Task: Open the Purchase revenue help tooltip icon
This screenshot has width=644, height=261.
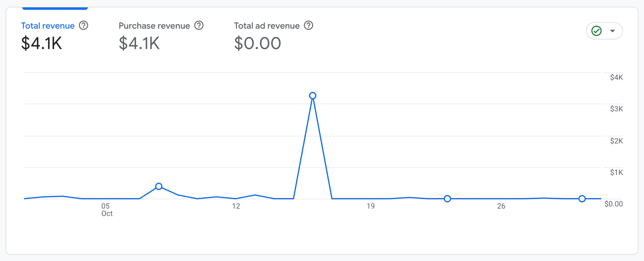Action: pos(199,26)
